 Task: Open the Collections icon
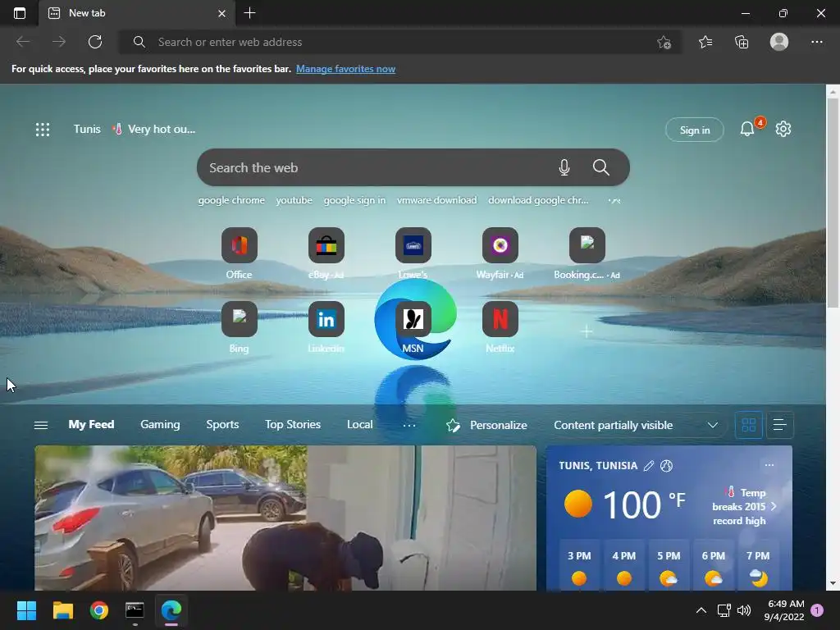click(x=742, y=42)
